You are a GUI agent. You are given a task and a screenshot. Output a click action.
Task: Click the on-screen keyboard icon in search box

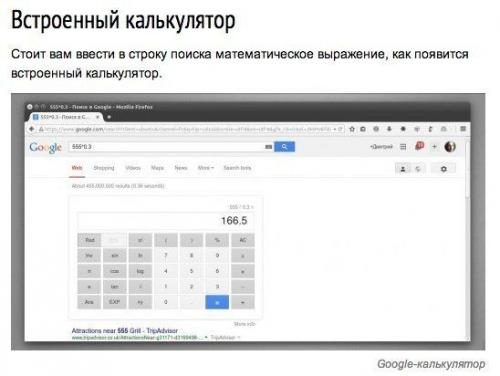(268, 147)
